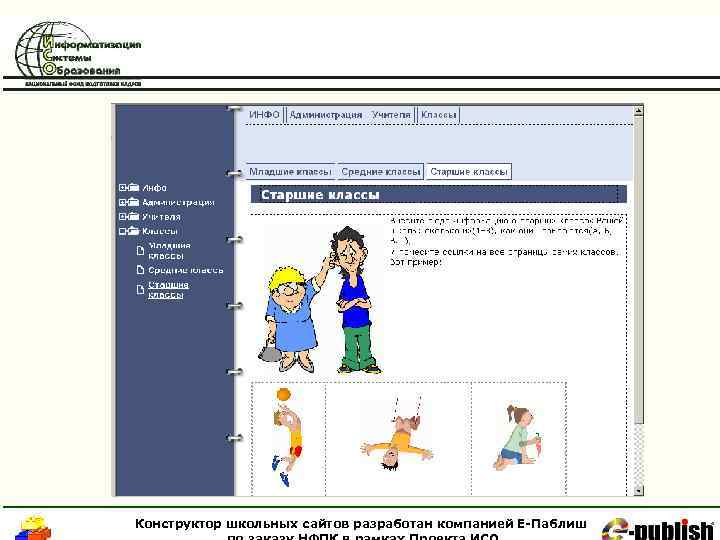Open Средние классы page in sidebar
This screenshot has width=720, height=540.
pos(186,270)
